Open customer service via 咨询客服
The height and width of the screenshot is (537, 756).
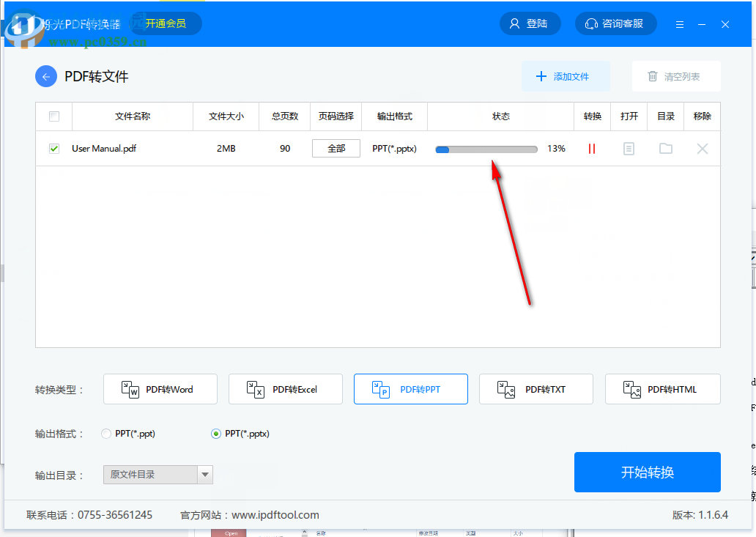pos(615,23)
